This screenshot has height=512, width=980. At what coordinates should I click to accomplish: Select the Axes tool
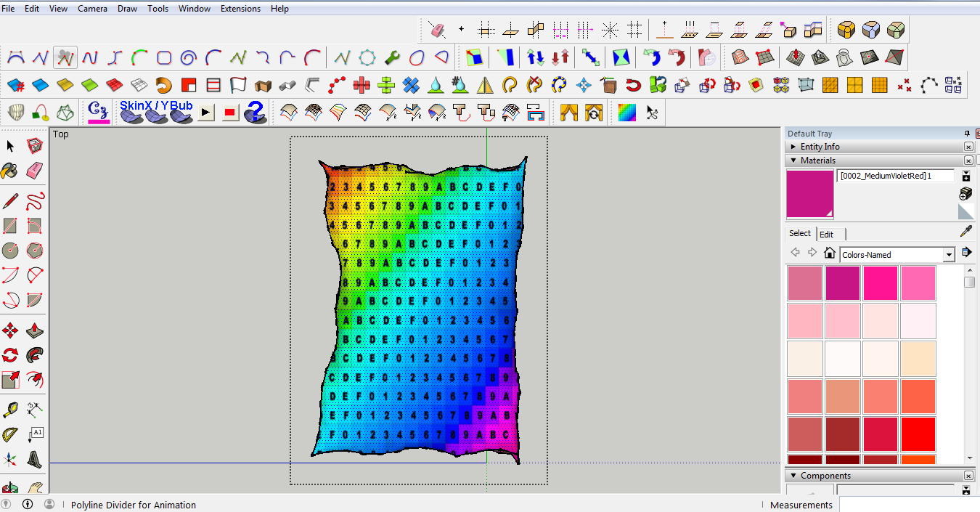tap(10, 460)
